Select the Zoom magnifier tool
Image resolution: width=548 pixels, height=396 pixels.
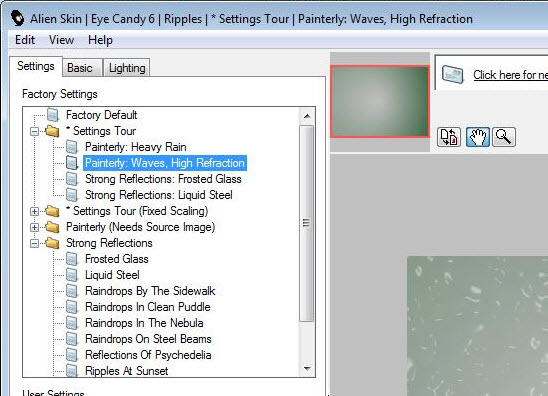(504, 137)
